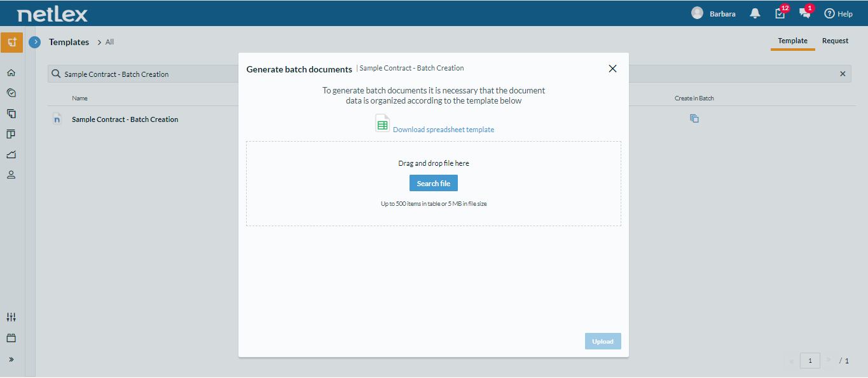This screenshot has height=378, width=868.
Task: Open the chat messages icon with badge
Action: [805, 13]
